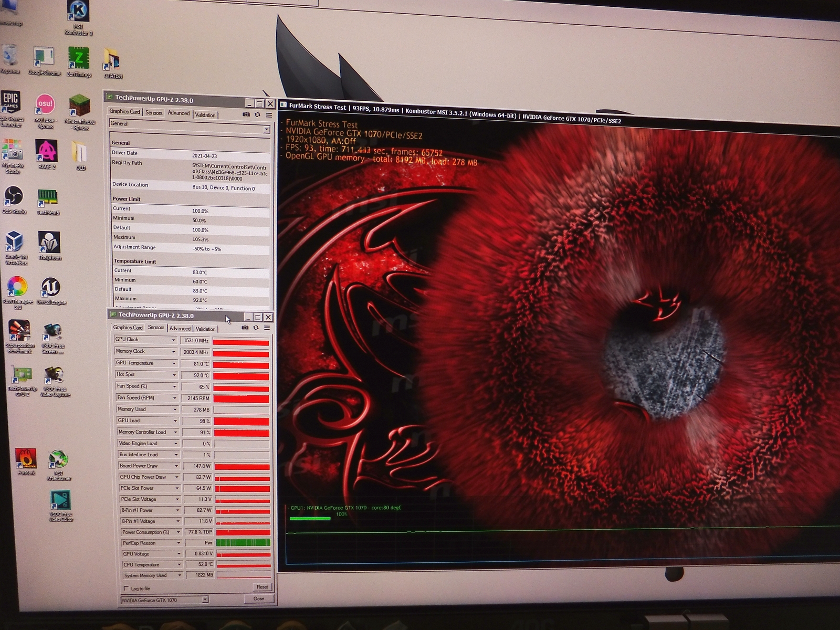Open the MSI Afterburner desktop shortcut
840x630 pixels.
58,465
